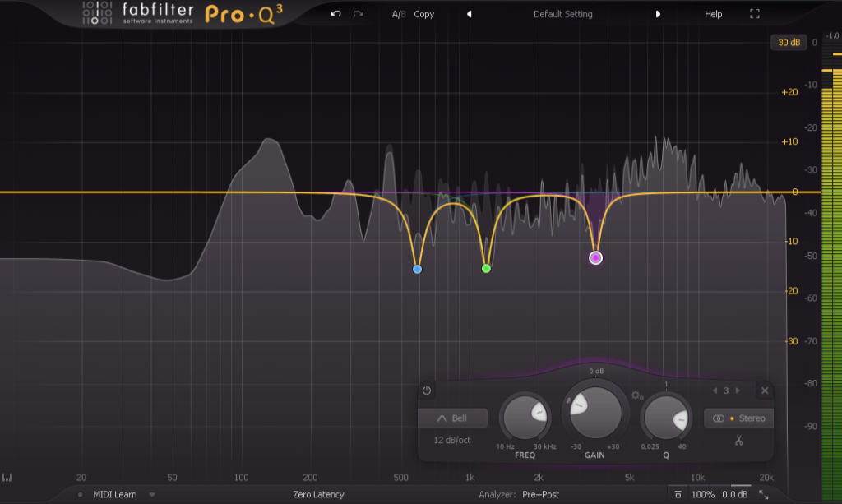Click the Q value 1 readout
842x504 pixels.
[666, 384]
